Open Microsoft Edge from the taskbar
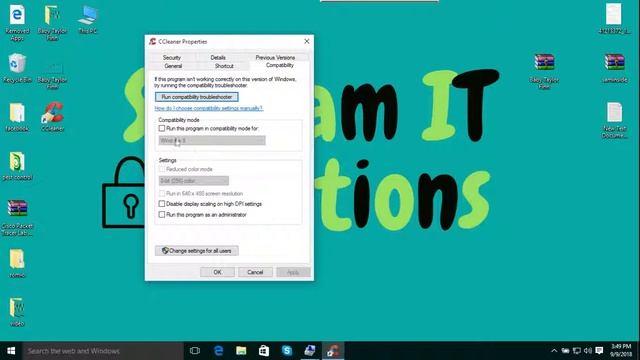The image size is (640, 360). 218,351
